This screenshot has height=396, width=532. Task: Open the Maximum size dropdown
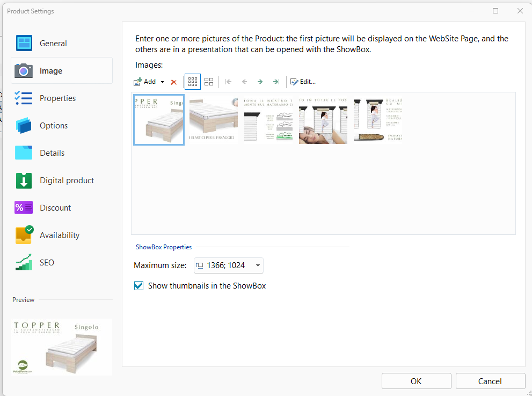(258, 265)
